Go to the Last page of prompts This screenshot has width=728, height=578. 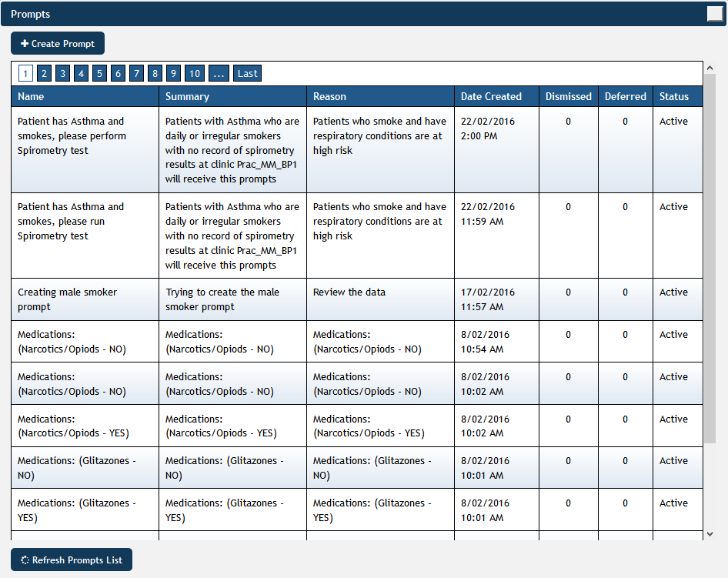click(248, 73)
